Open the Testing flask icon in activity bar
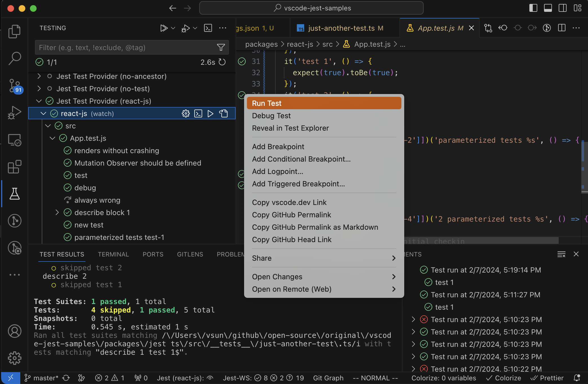Image resolution: width=588 pixels, height=384 pixels. pyautogui.click(x=14, y=194)
